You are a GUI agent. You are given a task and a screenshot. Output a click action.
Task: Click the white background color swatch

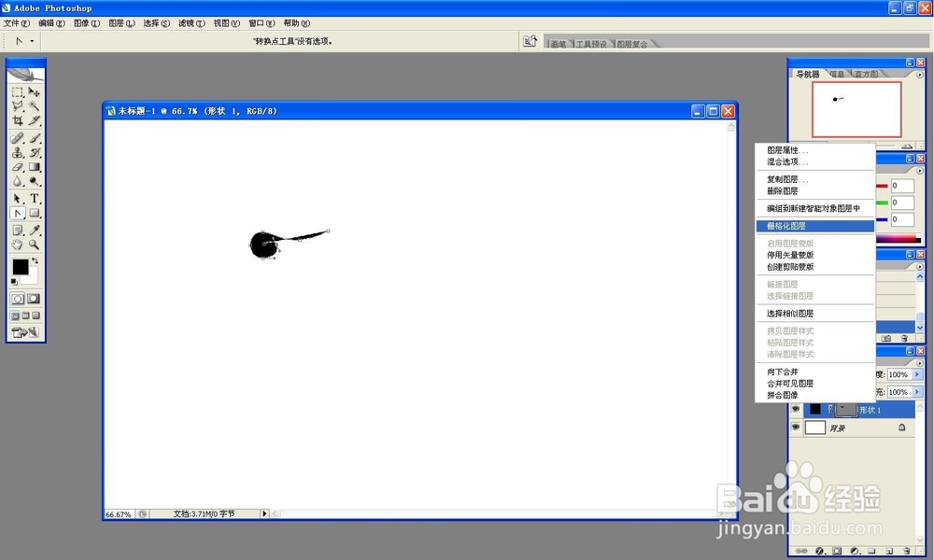[31, 277]
